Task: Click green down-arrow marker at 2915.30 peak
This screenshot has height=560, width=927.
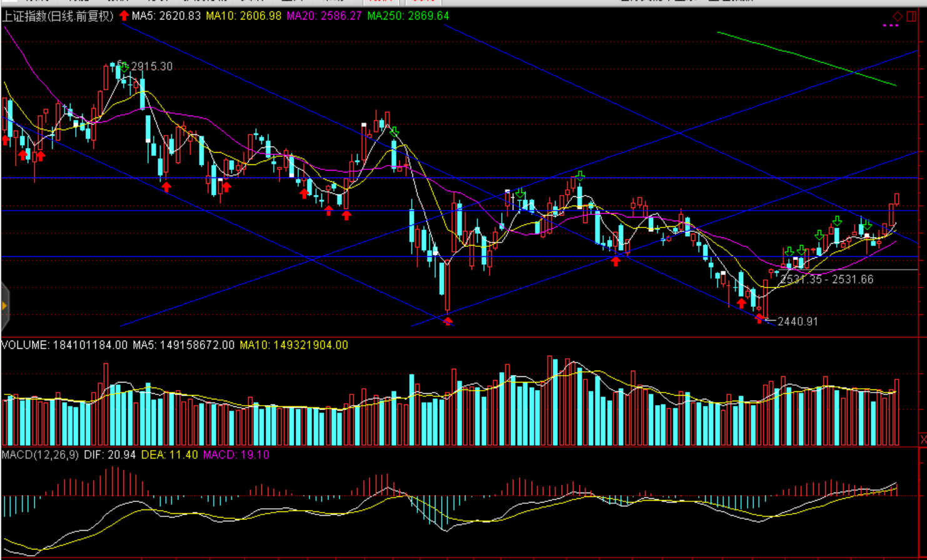Action: pyautogui.click(x=124, y=67)
